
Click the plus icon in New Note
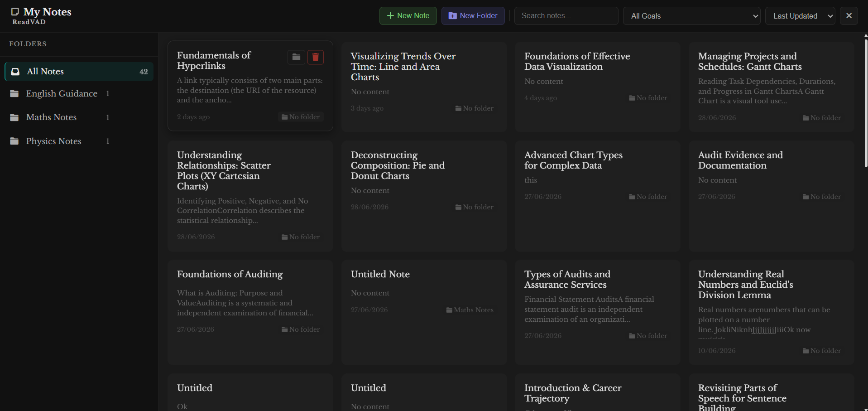click(390, 16)
